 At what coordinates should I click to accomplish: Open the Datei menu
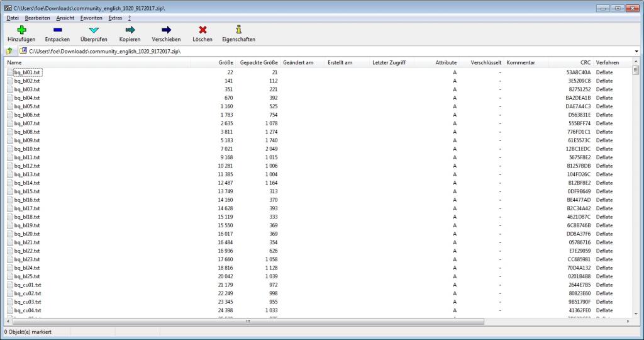13,18
